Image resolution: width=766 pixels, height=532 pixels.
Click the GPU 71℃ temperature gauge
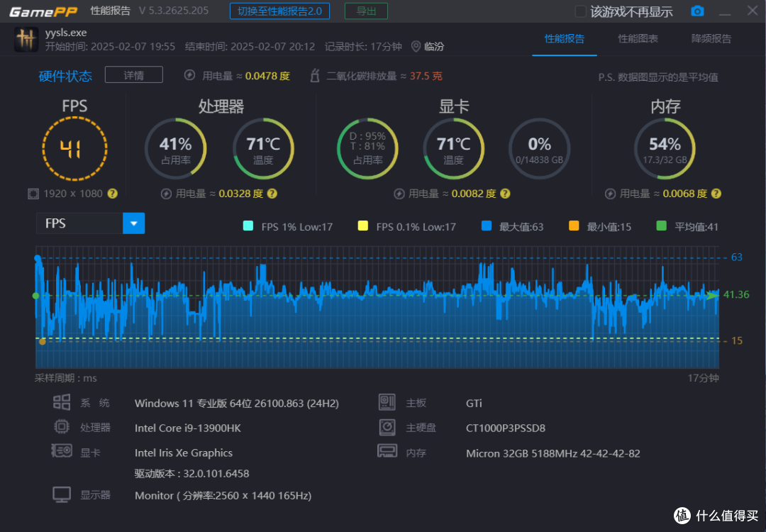[453, 148]
